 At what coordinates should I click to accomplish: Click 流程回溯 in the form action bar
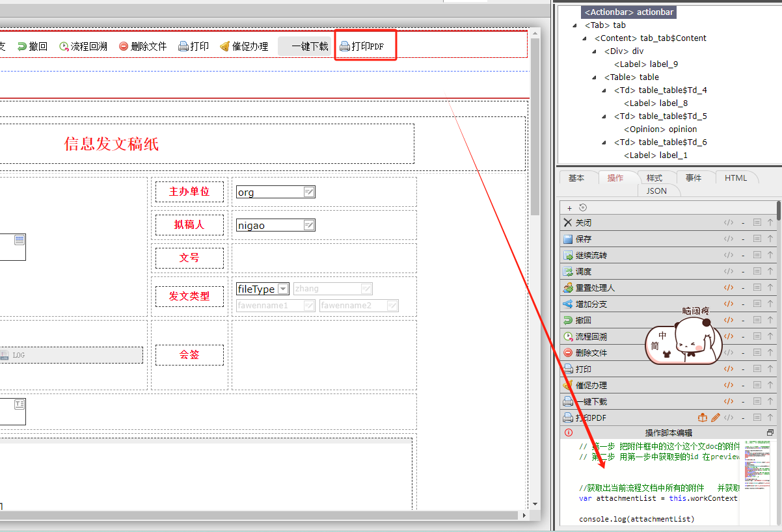coord(83,46)
